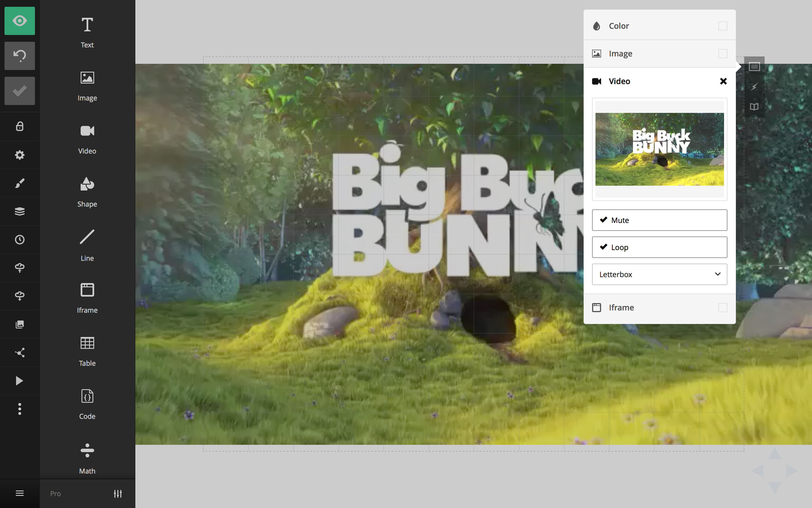Open the media library images icon
The height and width of the screenshot is (508, 812).
click(19, 324)
